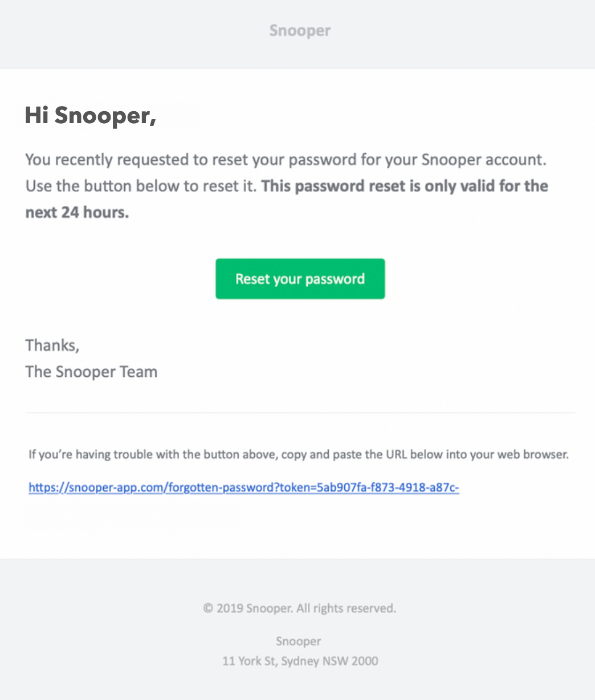The width and height of the screenshot is (595, 700).
Task: Click the green Reset your password button
Action: pos(300,279)
